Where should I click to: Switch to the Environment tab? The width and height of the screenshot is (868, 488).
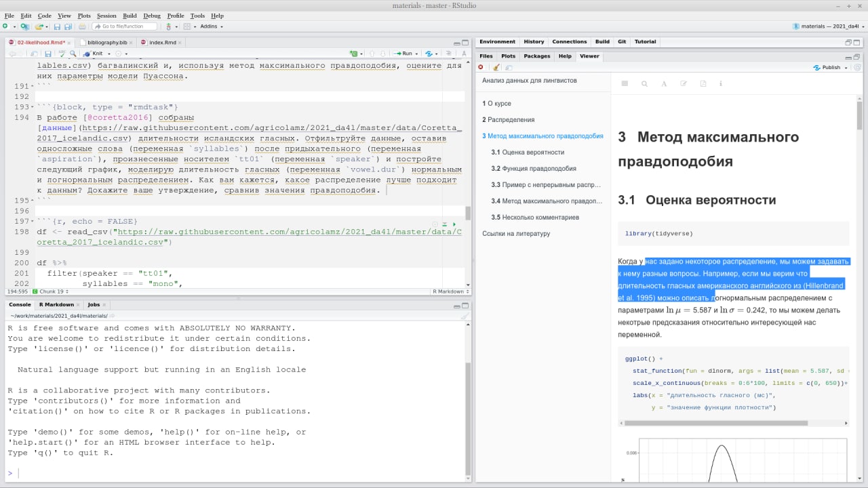pos(498,42)
